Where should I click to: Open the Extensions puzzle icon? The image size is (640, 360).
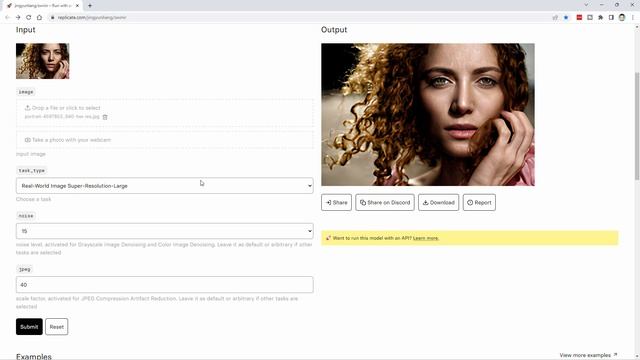click(600, 18)
